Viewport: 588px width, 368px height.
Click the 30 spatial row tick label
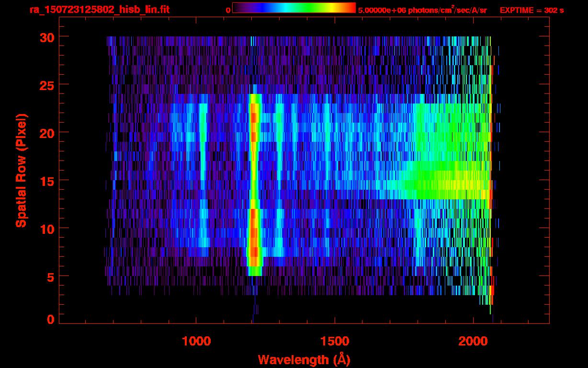click(x=47, y=37)
